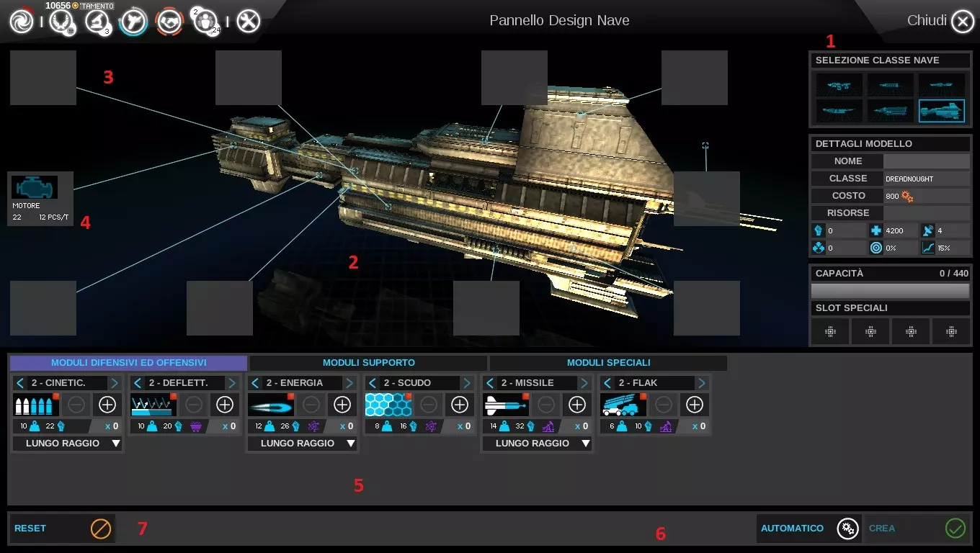Click the Deflett. deflector module icon
The height and width of the screenshot is (553, 980).
pyautogui.click(x=153, y=405)
